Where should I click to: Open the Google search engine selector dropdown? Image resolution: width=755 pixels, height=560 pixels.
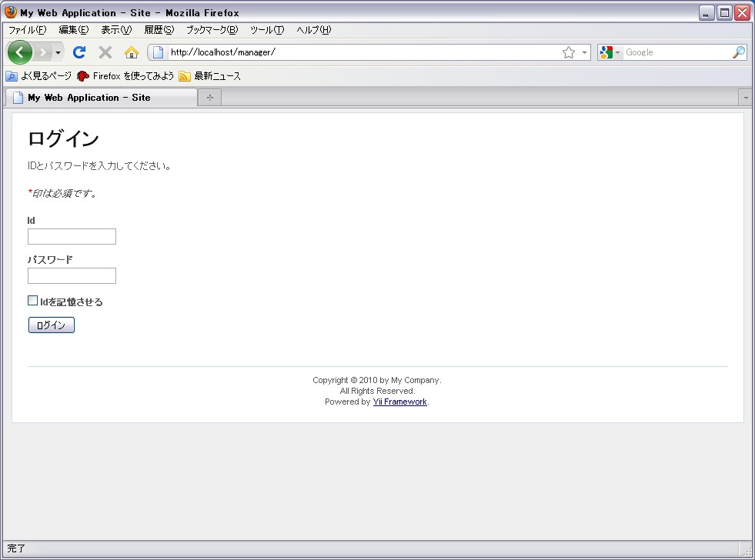click(x=610, y=52)
